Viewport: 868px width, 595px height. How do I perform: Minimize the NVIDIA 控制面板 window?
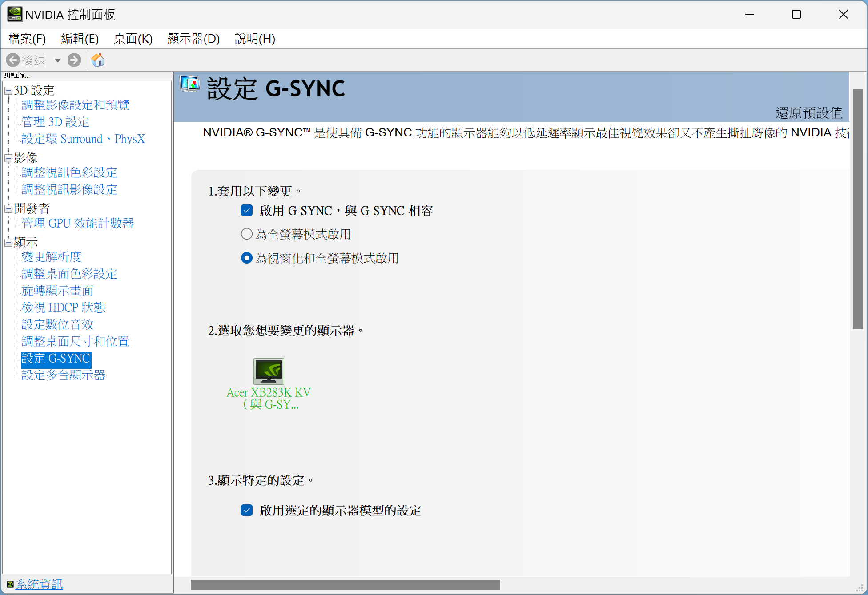pyautogui.click(x=750, y=14)
